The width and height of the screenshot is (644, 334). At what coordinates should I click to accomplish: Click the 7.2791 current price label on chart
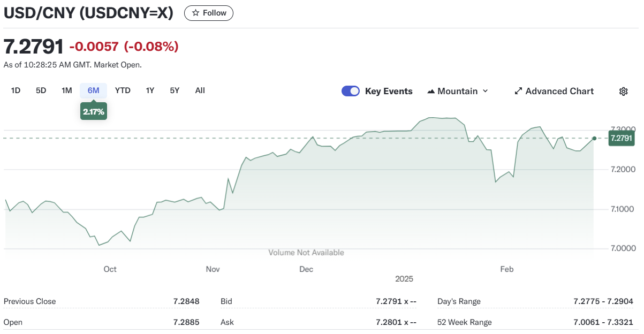622,138
